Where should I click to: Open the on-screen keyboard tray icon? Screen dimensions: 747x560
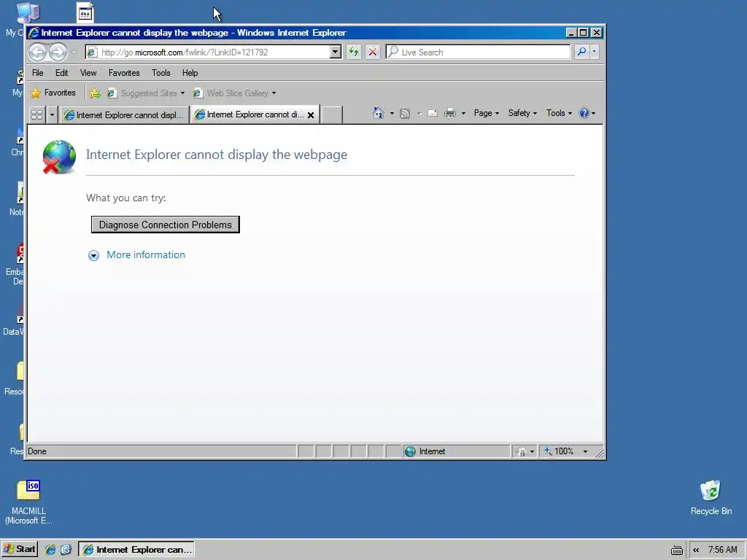pyautogui.click(x=676, y=551)
